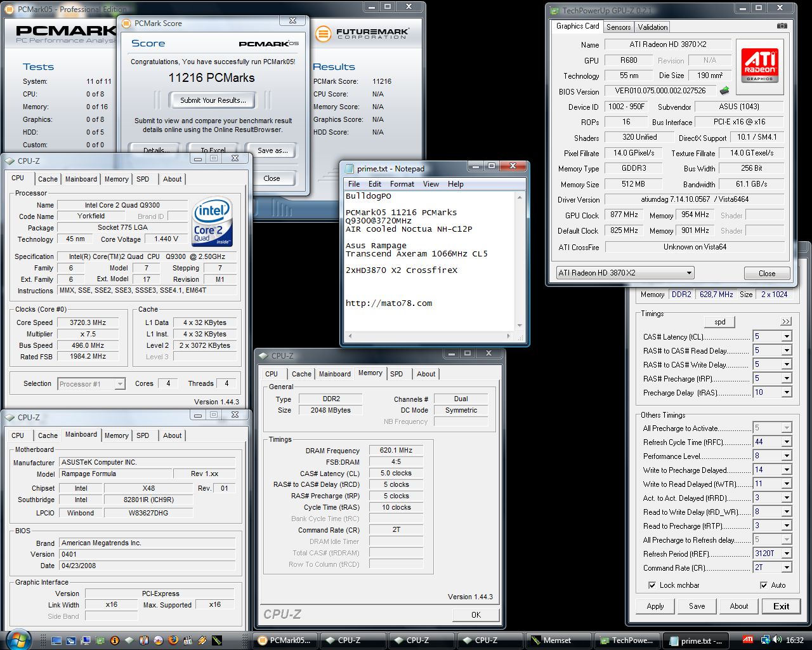The width and height of the screenshot is (812, 650).
Task: Open Act. to Act. Delayed (tRRD) dropdown
Action: point(787,498)
